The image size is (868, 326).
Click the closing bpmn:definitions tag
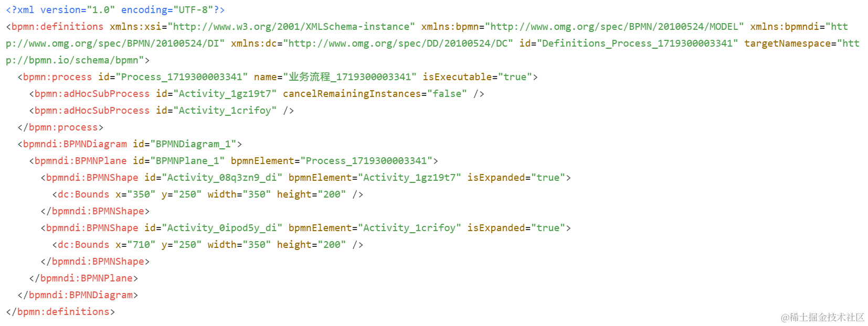(x=60, y=312)
